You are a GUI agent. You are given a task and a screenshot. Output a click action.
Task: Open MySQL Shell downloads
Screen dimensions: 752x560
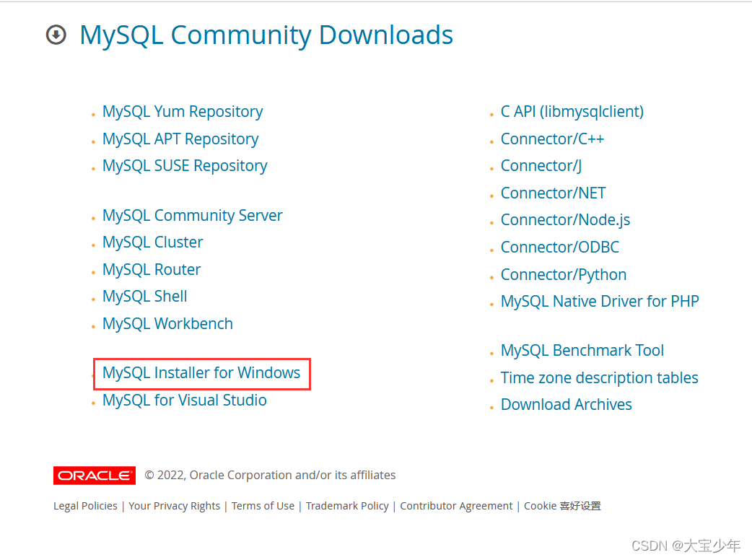pyautogui.click(x=145, y=297)
